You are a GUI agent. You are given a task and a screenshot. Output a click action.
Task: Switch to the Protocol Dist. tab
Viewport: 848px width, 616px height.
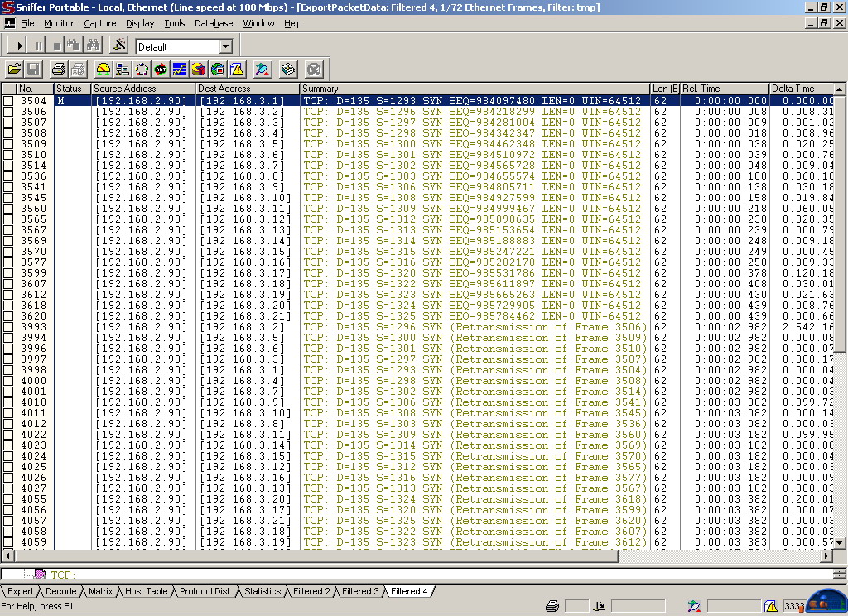pyautogui.click(x=206, y=591)
